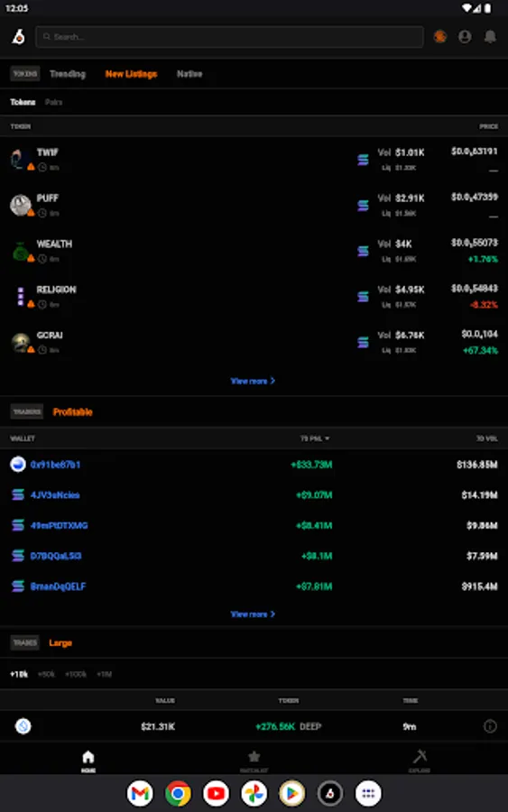Open the notifications bell

490,37
